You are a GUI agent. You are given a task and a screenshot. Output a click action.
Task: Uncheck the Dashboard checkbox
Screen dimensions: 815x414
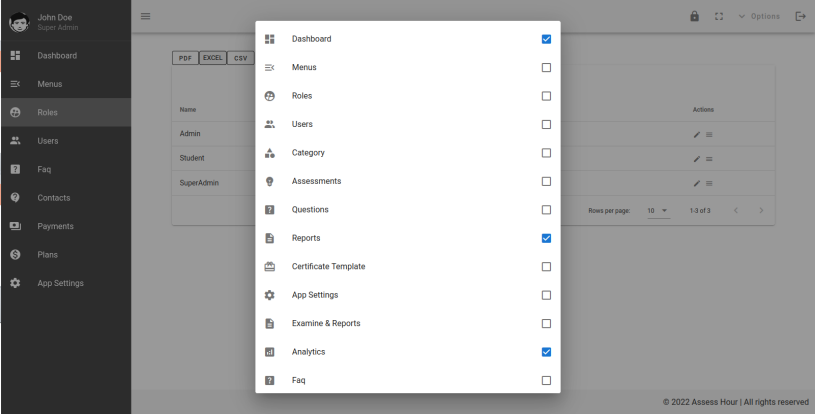tap(546, 39)
